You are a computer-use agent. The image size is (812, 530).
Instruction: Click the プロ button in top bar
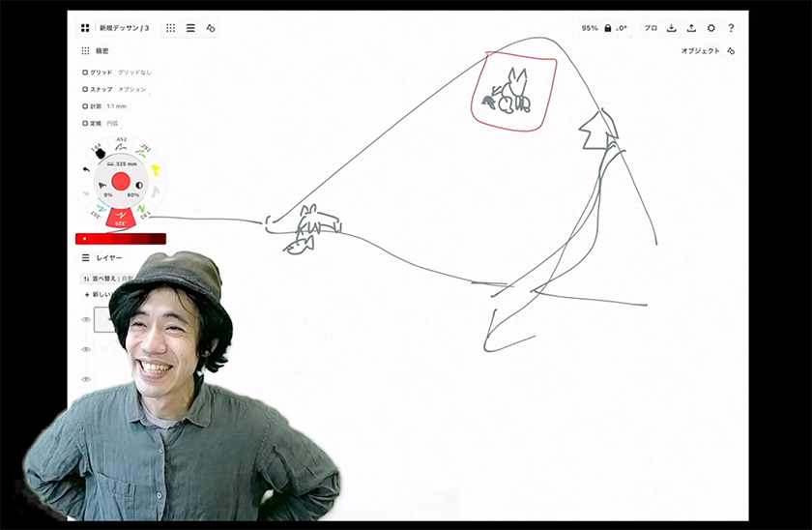coord(651,28)
